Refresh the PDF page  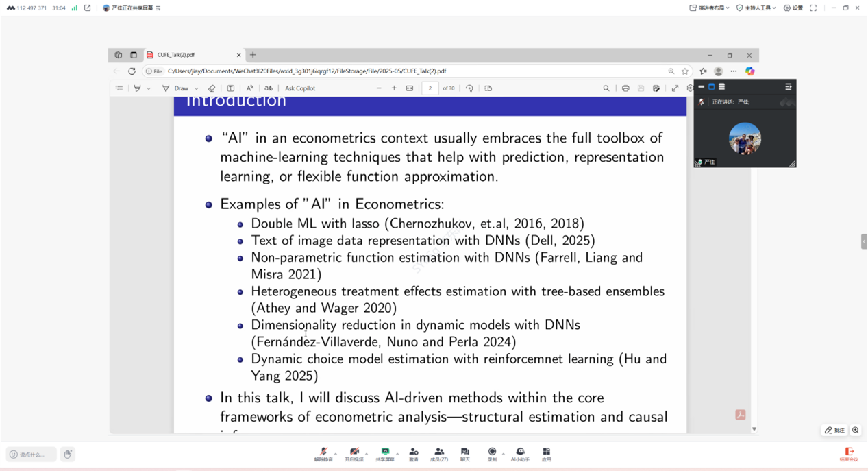pos(132,71)
